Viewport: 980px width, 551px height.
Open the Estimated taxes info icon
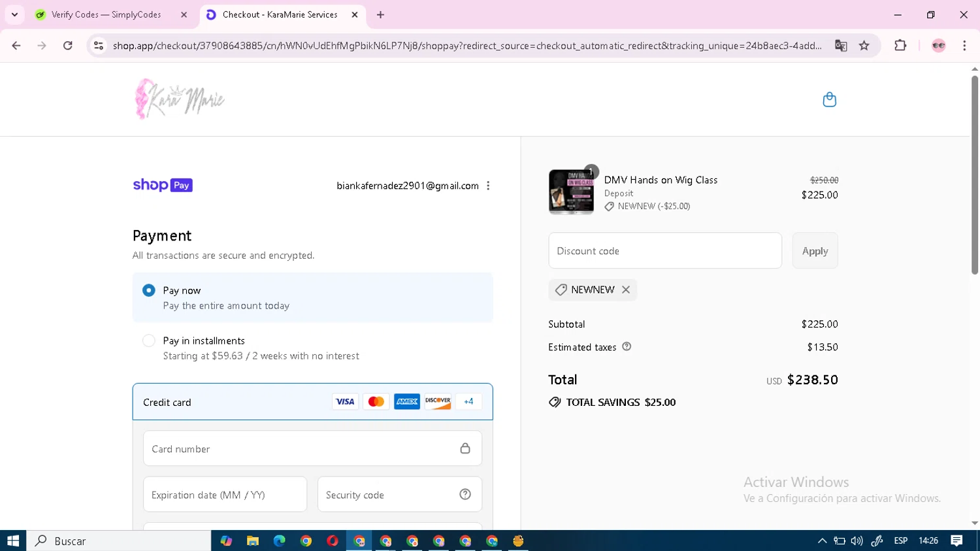tap(627, 346)
